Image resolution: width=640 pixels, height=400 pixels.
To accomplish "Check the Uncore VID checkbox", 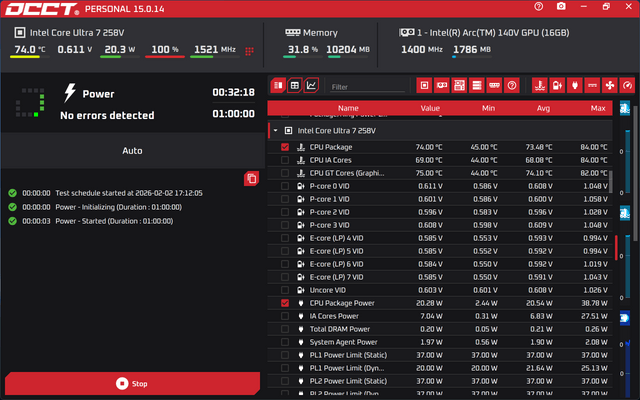I will coord(285,290).
